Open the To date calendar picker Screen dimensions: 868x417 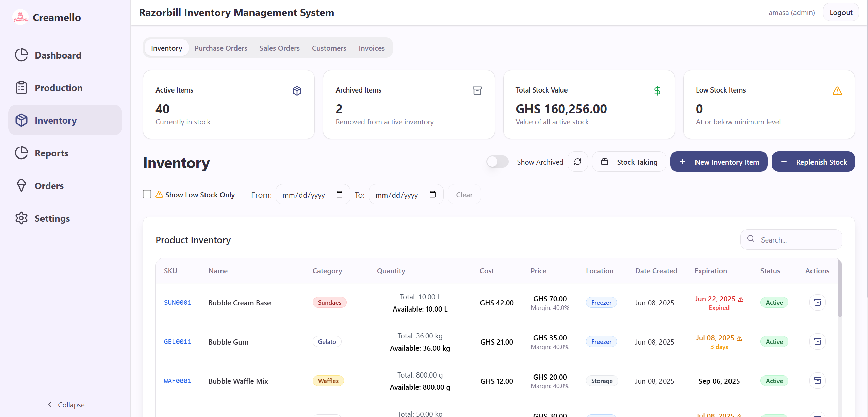coord(432,194)
